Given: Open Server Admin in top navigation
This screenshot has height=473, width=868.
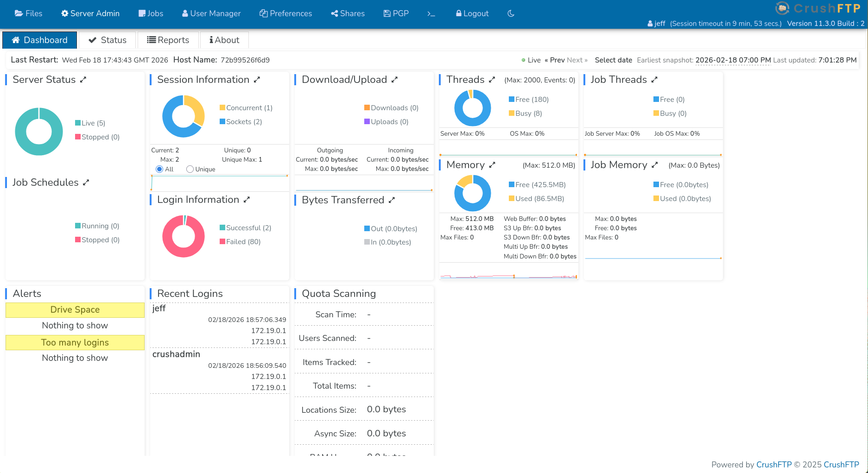Looking at the screenshot, I should [90, 13].
